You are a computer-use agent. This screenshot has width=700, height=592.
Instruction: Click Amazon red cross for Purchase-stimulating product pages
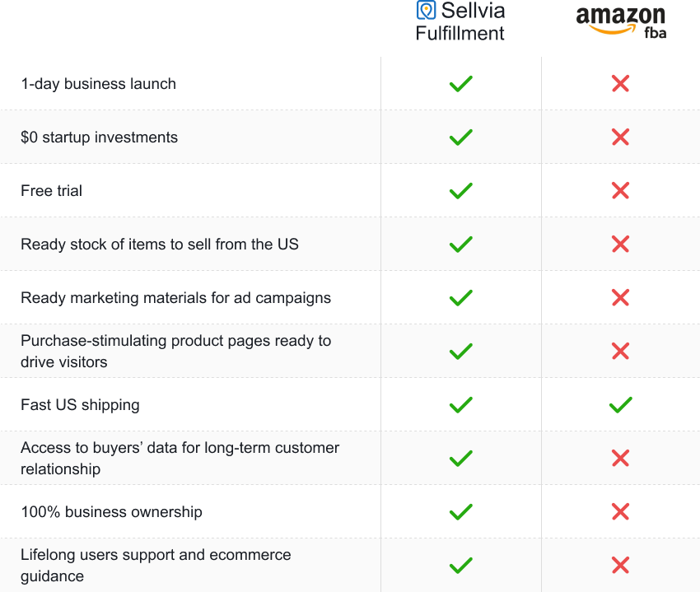click(x=621, y=351)
